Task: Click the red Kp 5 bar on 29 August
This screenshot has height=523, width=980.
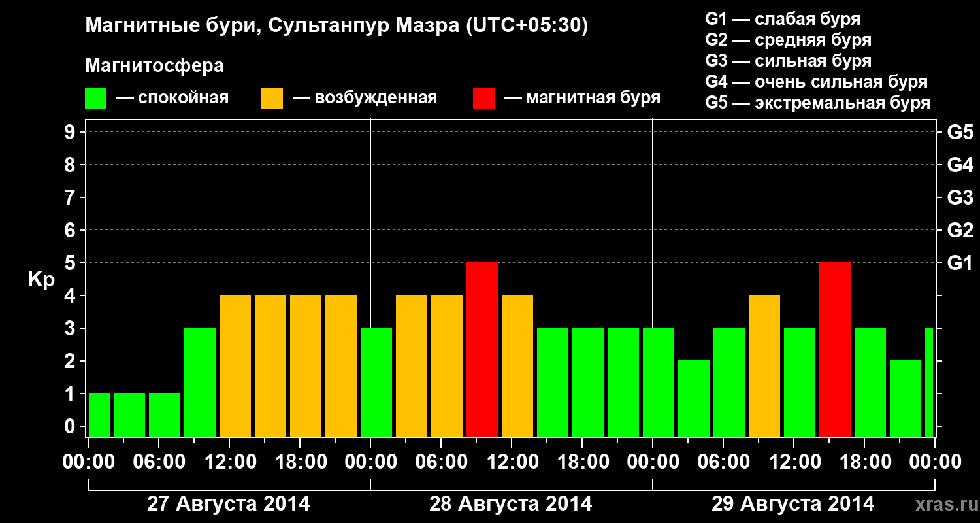Action: [835, 349]
